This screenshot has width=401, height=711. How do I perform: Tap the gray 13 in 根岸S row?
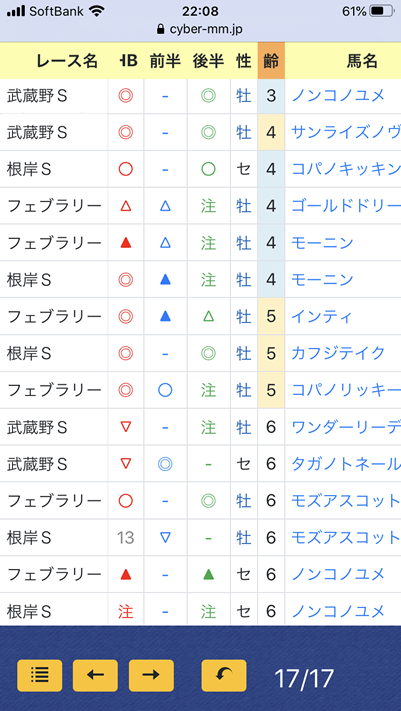(125, 538)
